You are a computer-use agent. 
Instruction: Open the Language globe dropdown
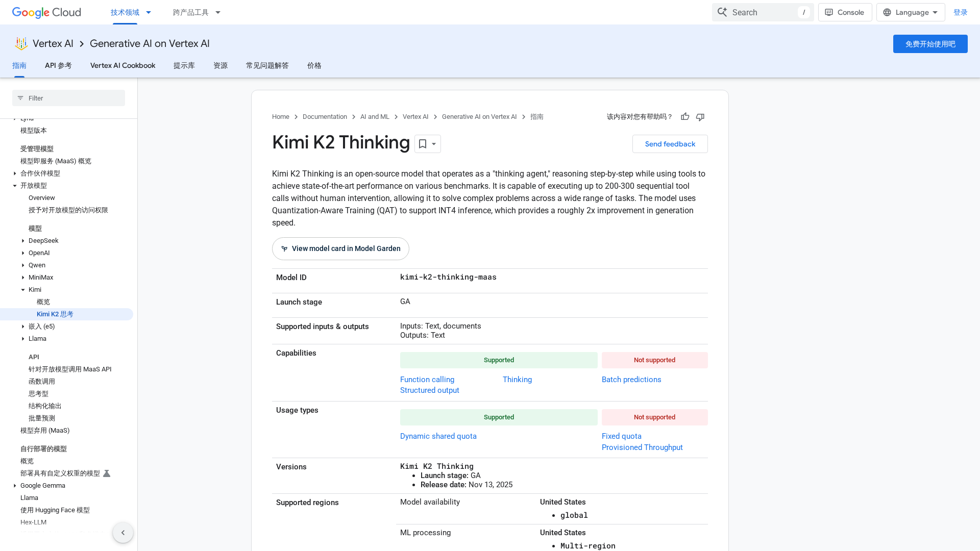pos(911,12)
